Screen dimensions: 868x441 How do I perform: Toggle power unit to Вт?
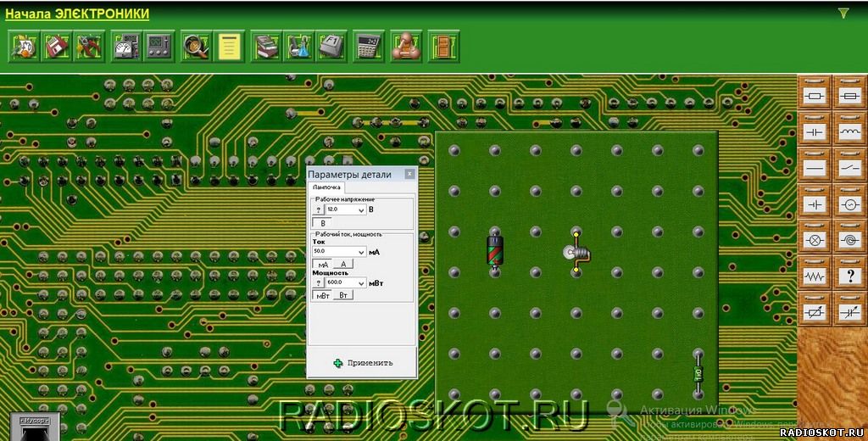coord(343,295)
